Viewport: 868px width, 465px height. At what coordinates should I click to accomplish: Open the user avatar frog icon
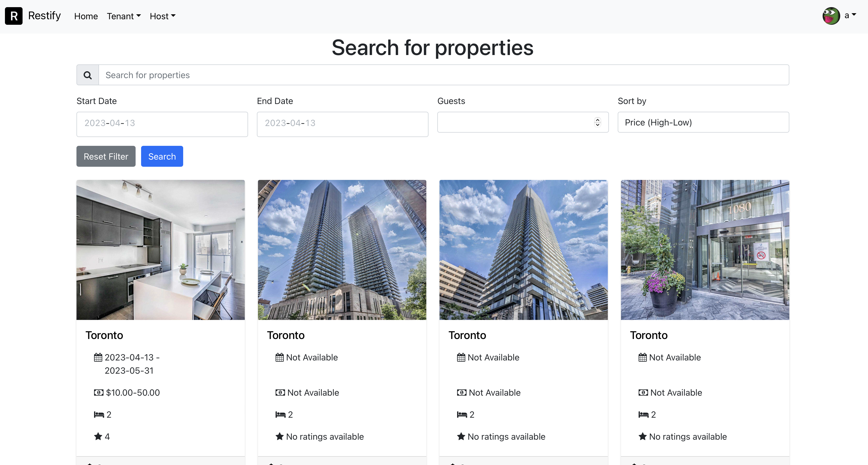[x=831, y=16]
